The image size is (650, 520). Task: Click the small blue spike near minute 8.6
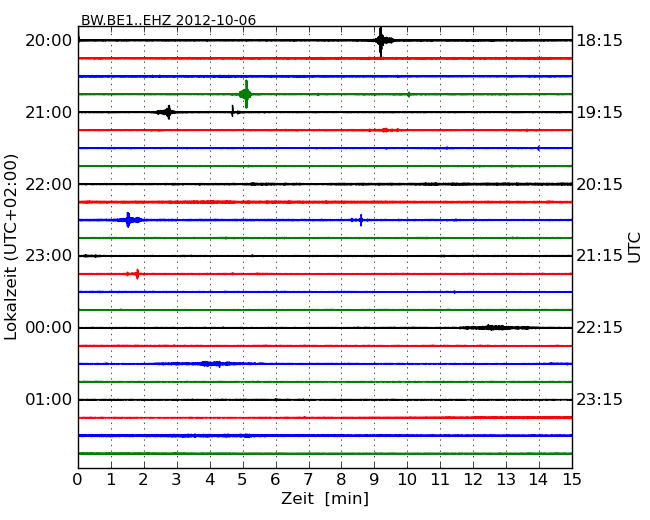click(x=361, y=220)
